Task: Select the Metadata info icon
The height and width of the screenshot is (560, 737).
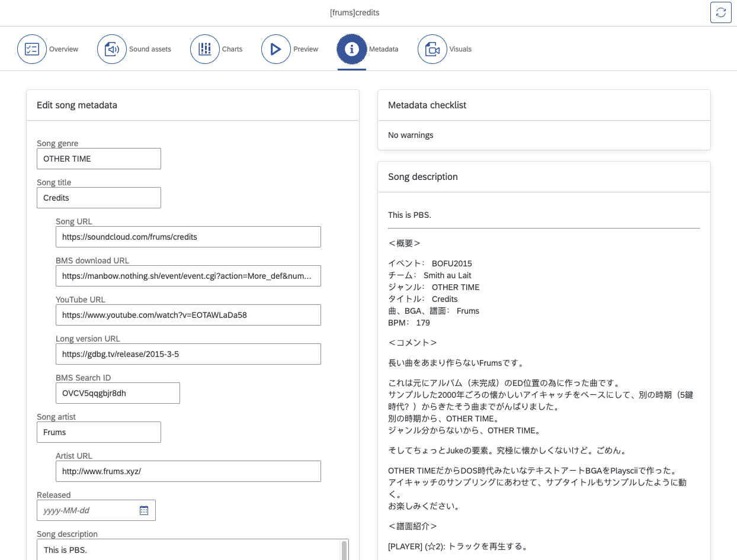Action: coord(352,49)
